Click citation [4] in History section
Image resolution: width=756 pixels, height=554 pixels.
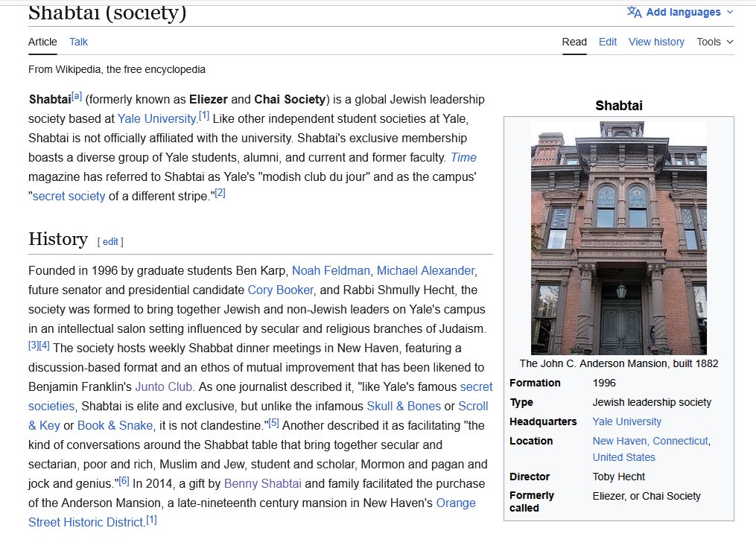[44, 345]
